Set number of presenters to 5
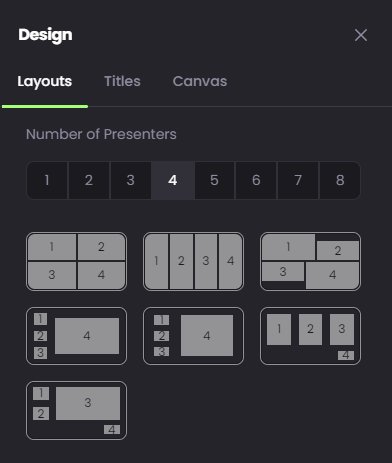The width and height of the screenshot is (392, 463). pyautogui.click(x=215, y=180)
